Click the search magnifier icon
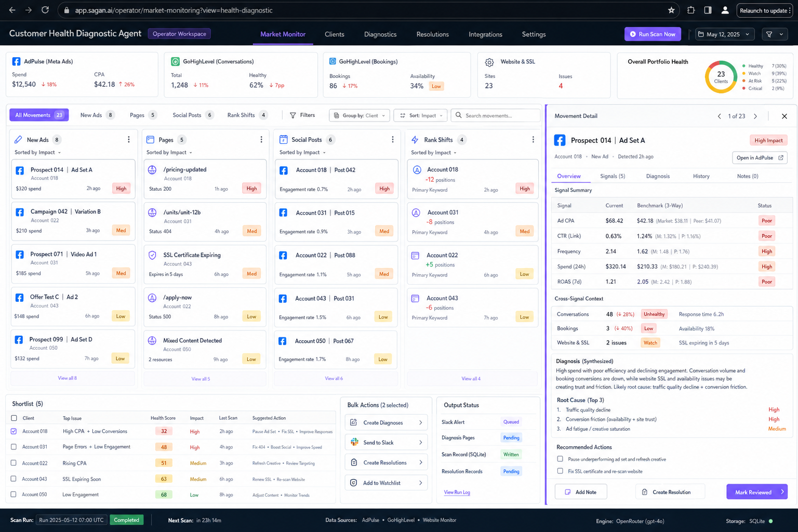This screenshot has height=532, width=798. coord(459,115)
